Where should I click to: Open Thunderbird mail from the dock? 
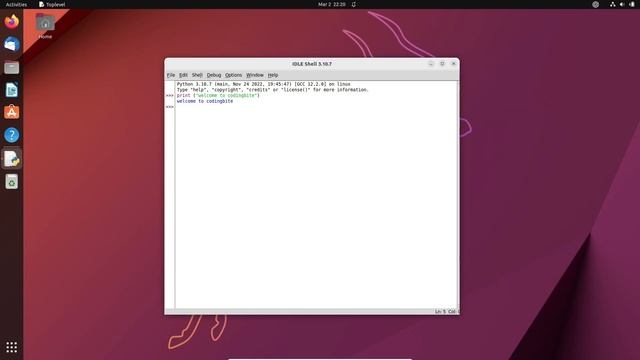pos(11,44)
